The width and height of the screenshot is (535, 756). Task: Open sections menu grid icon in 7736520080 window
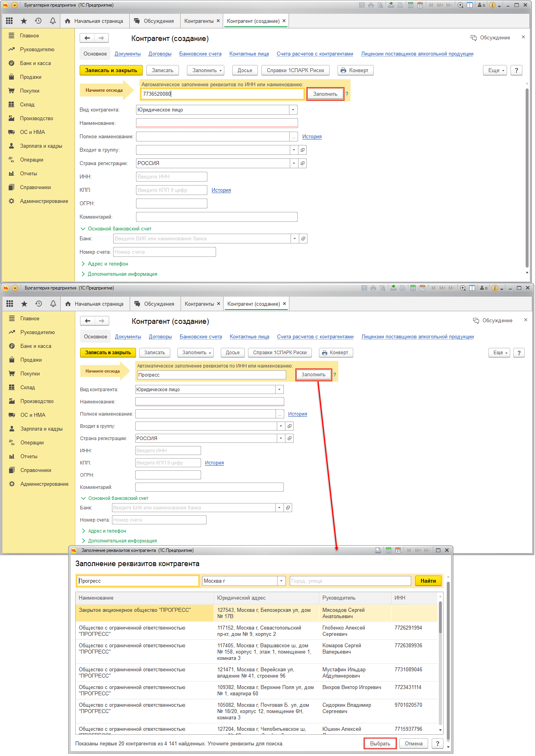[9, 21]
